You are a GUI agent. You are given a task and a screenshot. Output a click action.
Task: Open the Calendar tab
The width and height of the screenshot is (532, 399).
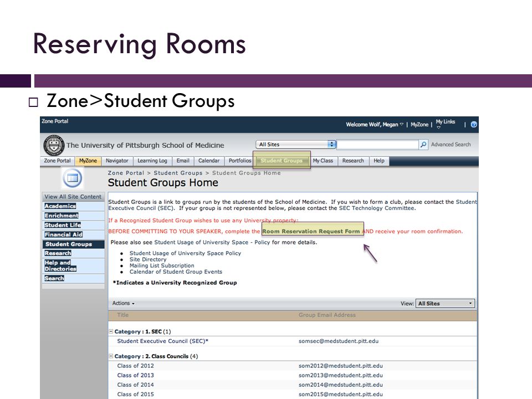(209, 161)
